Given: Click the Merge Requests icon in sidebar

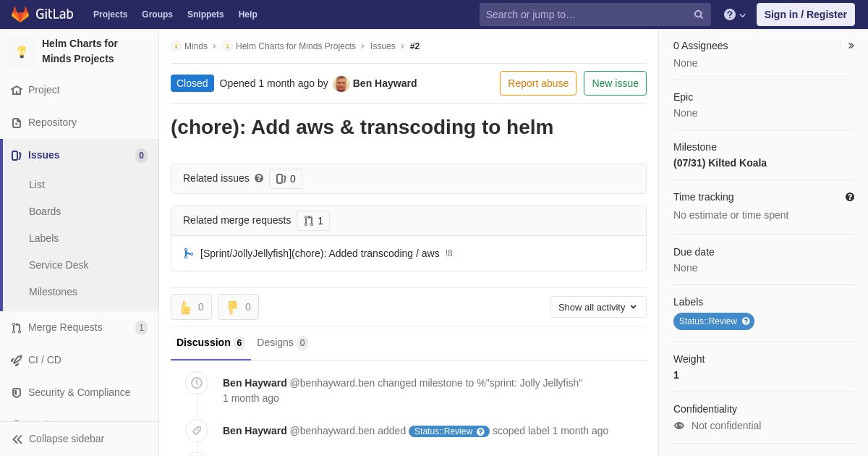Looking at the screenshot, I should (x=17, y=328).
